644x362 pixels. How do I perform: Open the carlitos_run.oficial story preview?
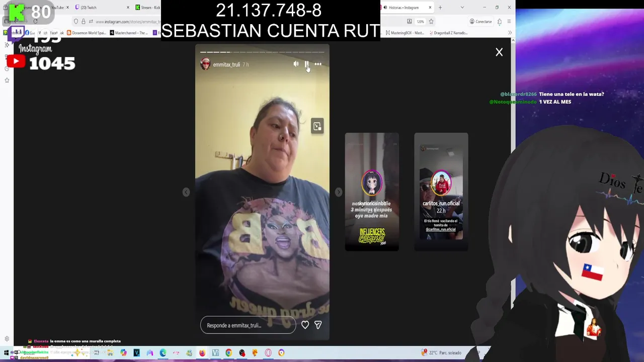point(441,192)
